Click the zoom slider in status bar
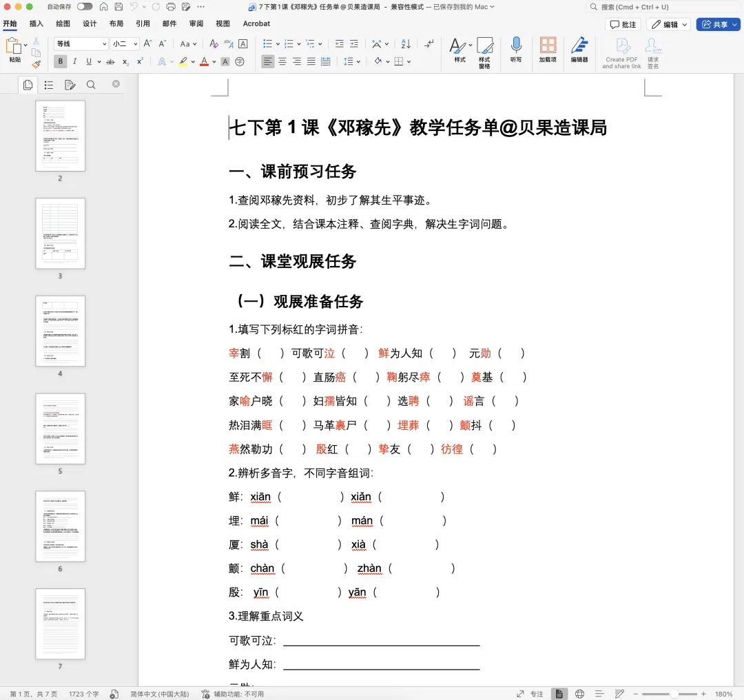Viewport: 744px width, 700px height. point(669,694)
